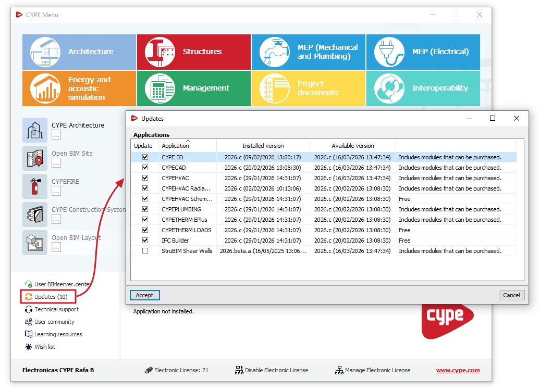Uncheck the CYPETHERM EPlus update checkbox
Image resolution: width=540 pixels, height=392 pixels.
click(145, 220)
